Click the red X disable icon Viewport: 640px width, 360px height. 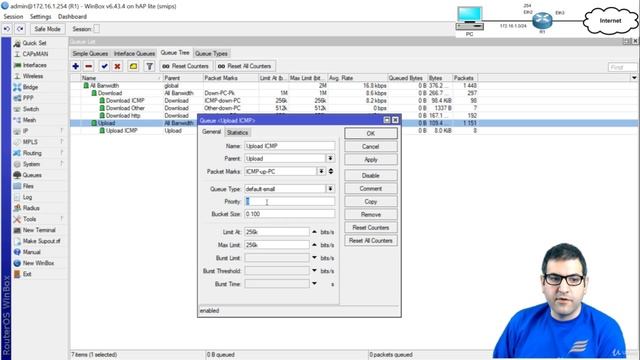click(x=118, y=66)
